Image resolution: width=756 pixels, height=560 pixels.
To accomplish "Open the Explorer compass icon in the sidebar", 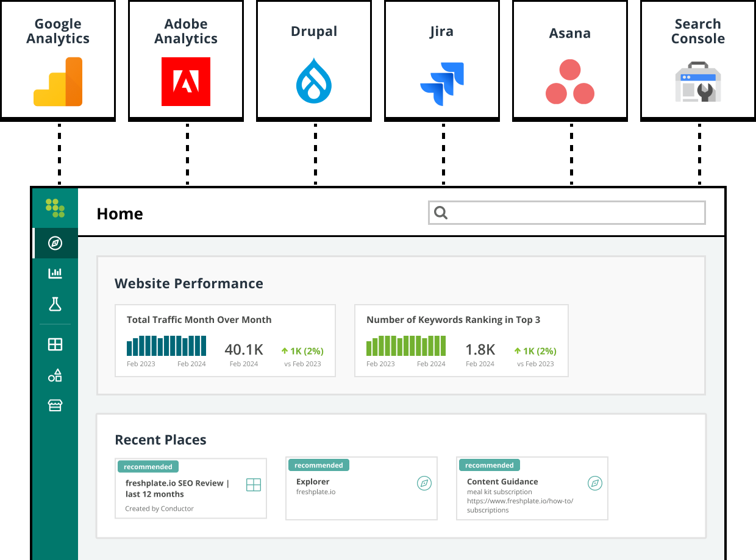I will coord(54,243).
